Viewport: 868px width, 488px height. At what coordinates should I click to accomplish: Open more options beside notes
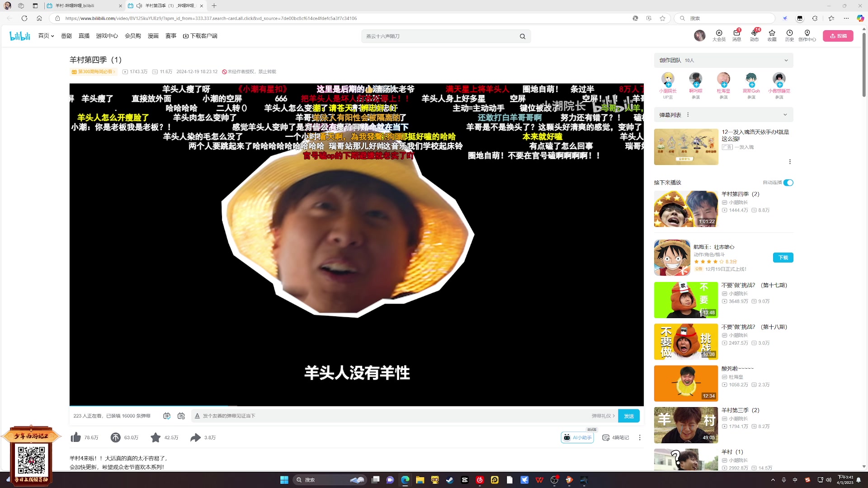pos(640,437)
